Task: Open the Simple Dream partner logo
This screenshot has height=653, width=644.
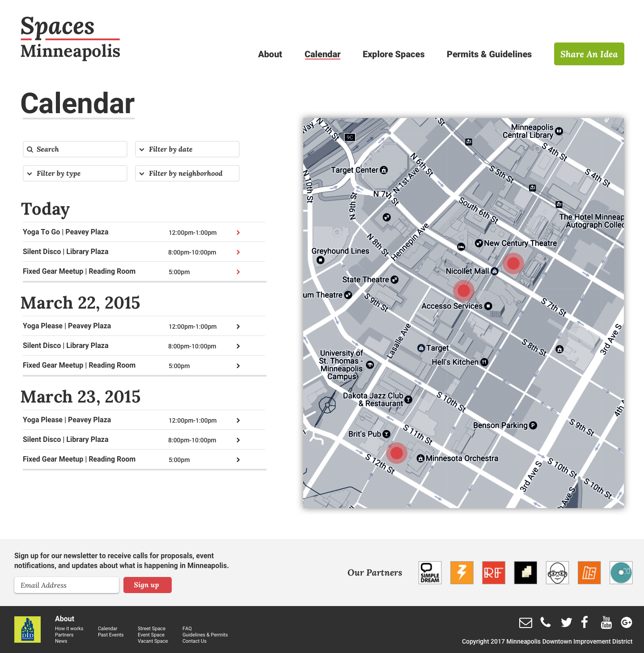Action: [430, 572]
